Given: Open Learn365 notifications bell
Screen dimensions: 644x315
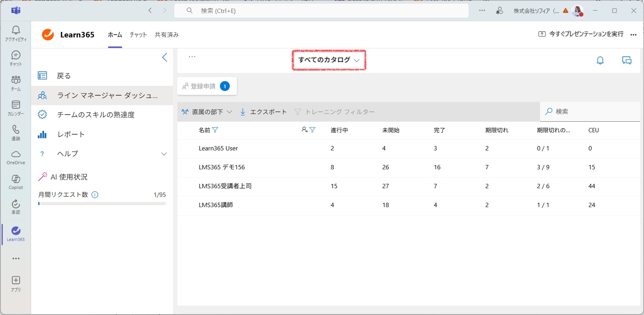Looking at the screenshot, I should (x=600, y=60).
